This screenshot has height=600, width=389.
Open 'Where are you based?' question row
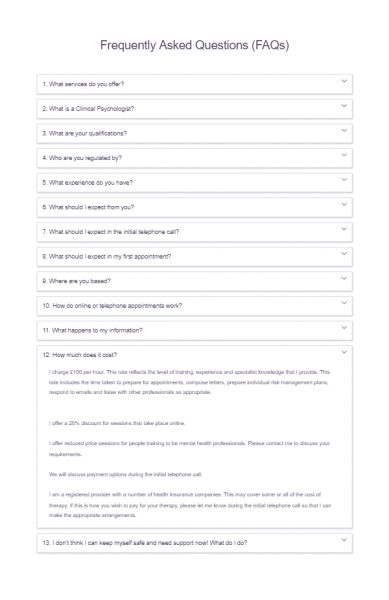195,281
